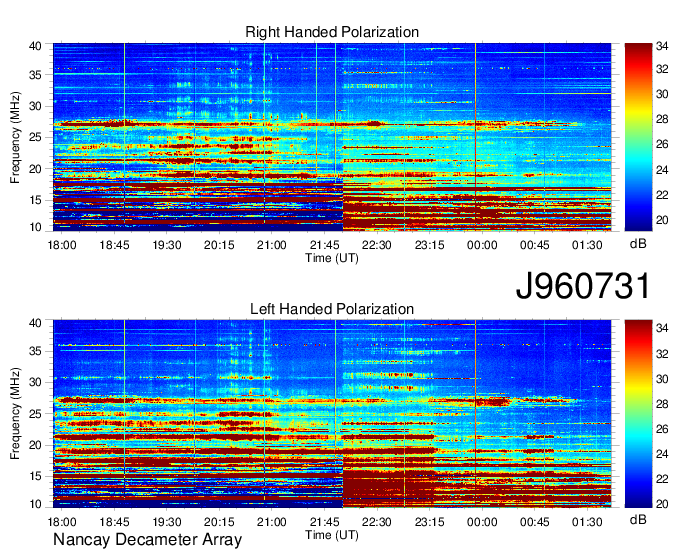Click the 30 MHz tick on the right-handed plot

(35, 106)
